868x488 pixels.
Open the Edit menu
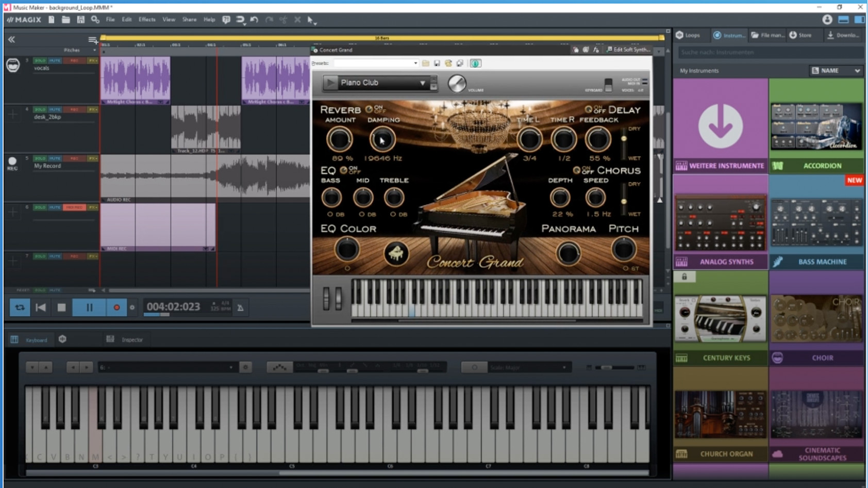(127, 20)
